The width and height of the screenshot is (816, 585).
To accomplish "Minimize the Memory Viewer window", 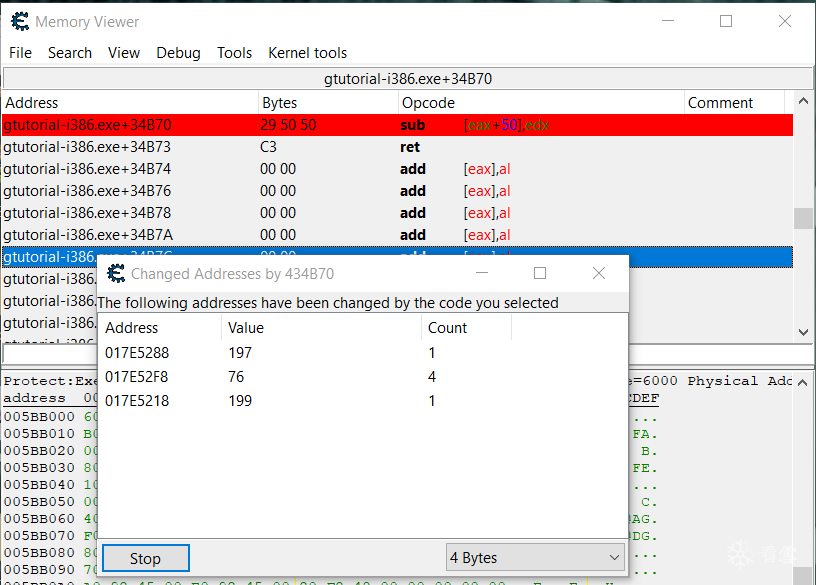I will pyautogui.click(x=668, y=21).
